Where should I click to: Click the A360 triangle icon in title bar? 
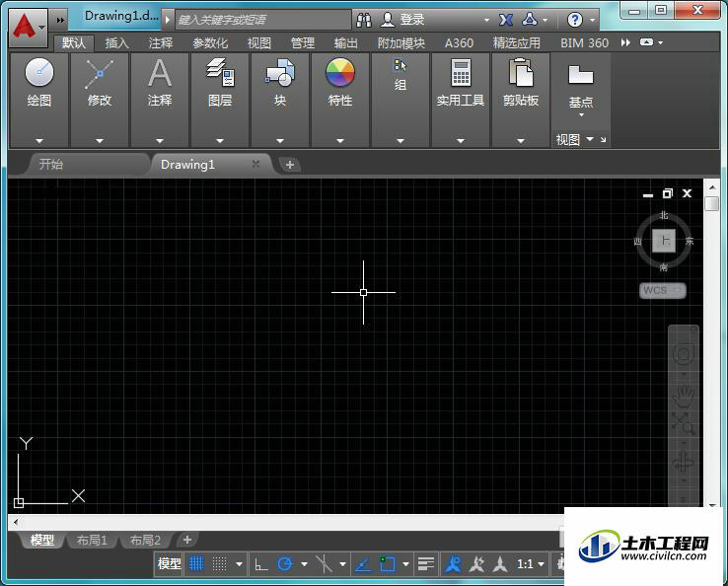pyautogui.click(x=530, y=19)
